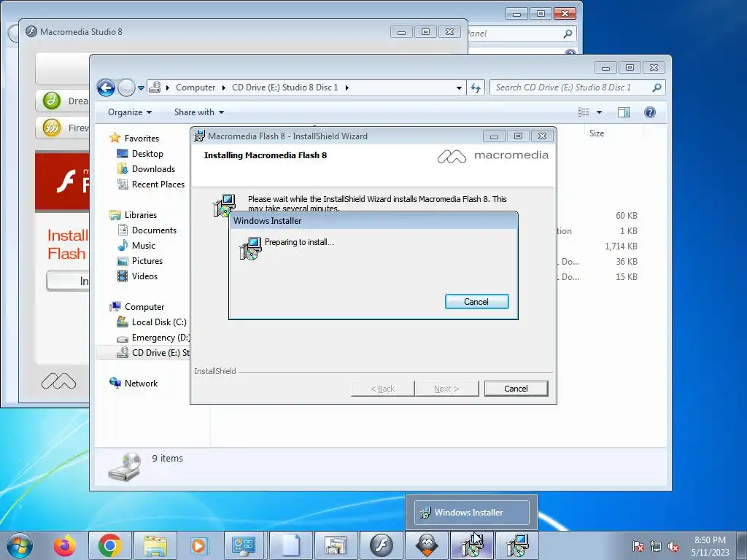The width and height of the screenshot is (747, 560).
Task: Select Computer in the navigation pane
Action: [x=144, y=307]
